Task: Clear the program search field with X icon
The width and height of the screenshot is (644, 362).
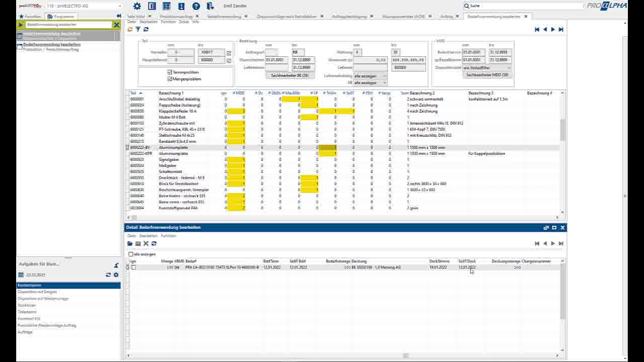Action: pyautogui.click(x=117, y=25)
